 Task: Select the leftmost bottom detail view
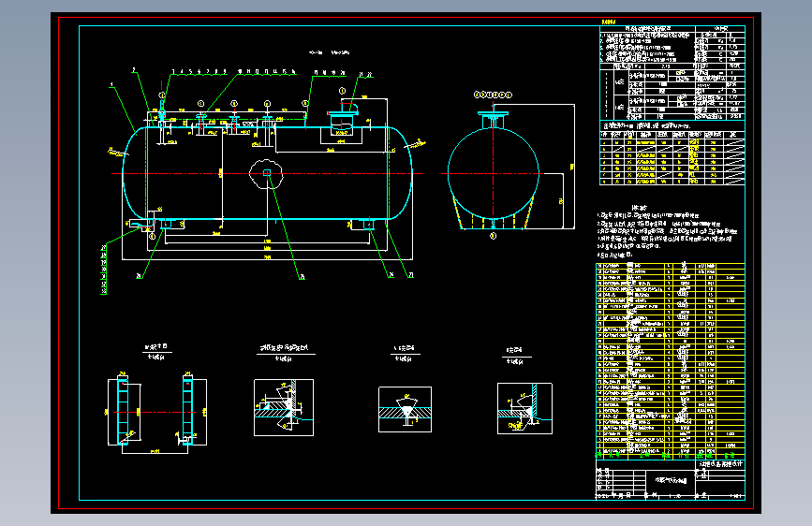(x=157, y=413)
